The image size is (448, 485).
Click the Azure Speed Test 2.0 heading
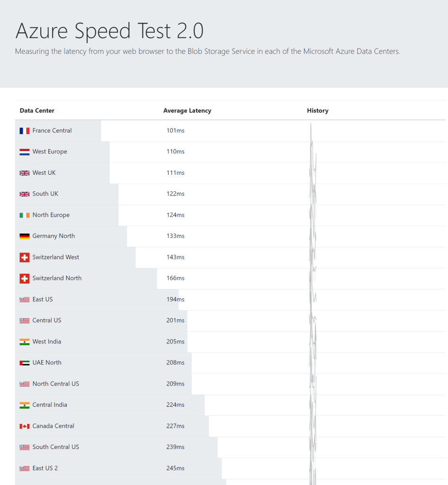coord(110,30)
